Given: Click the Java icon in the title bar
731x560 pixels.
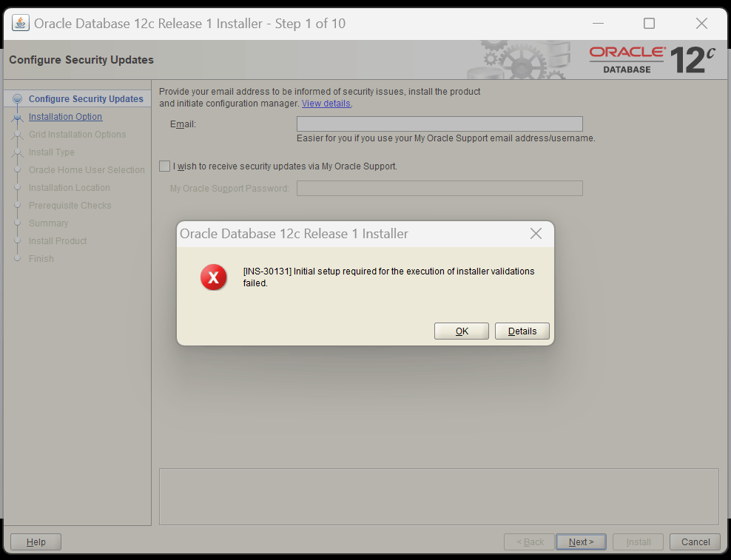Looking at the screenshot, I should (21, 24).
